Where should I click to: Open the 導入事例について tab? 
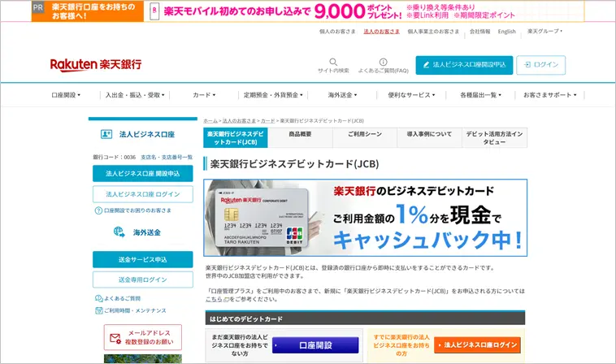click(x=429, y=137)
